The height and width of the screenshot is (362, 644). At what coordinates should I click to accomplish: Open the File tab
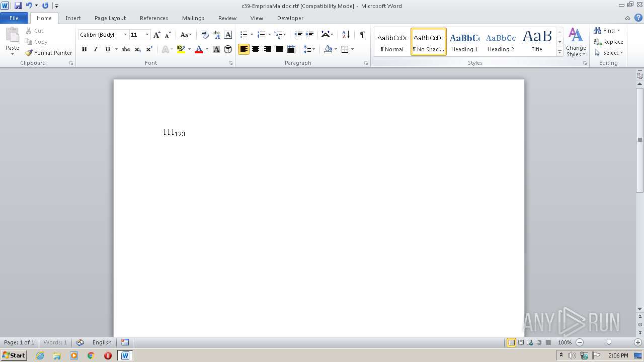(x=14, y=18)
